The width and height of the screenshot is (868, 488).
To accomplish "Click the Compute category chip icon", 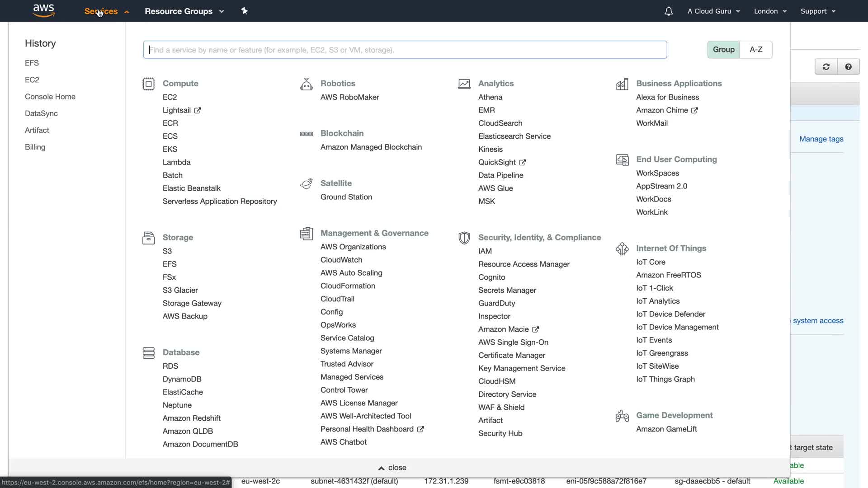I will tap(148, 84).
